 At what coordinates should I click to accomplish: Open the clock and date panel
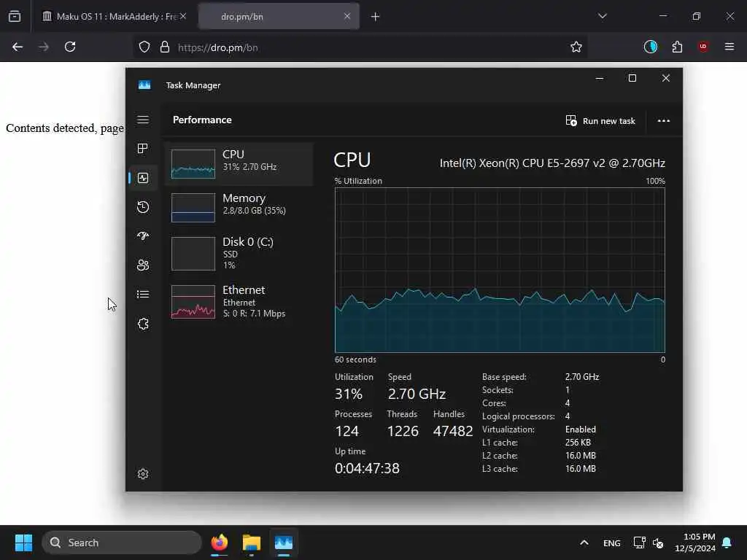[x=695, y=542]
